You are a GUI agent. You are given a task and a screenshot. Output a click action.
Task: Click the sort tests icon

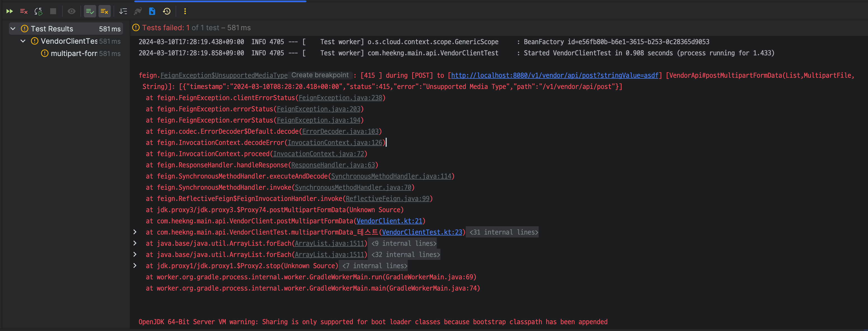[x=123, y=11]
